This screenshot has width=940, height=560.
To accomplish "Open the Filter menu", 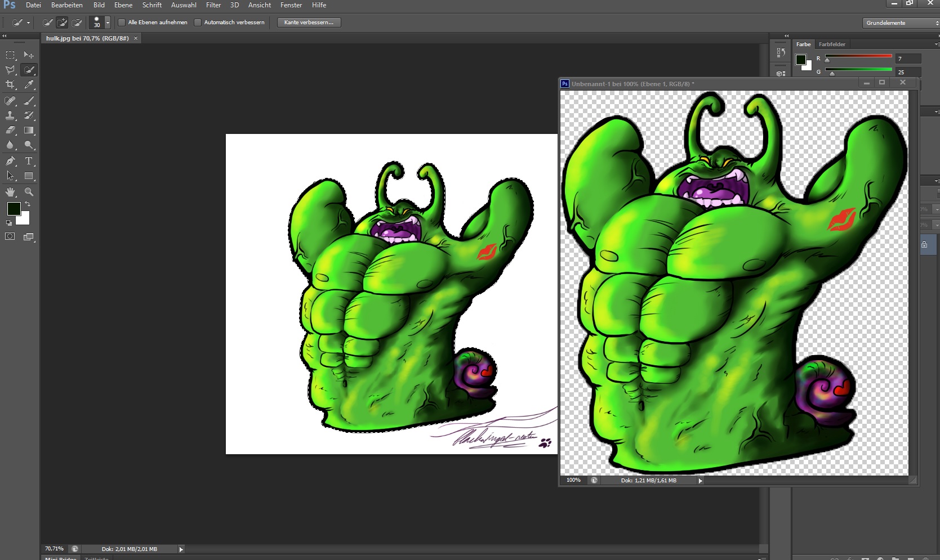I will (213, 5).
